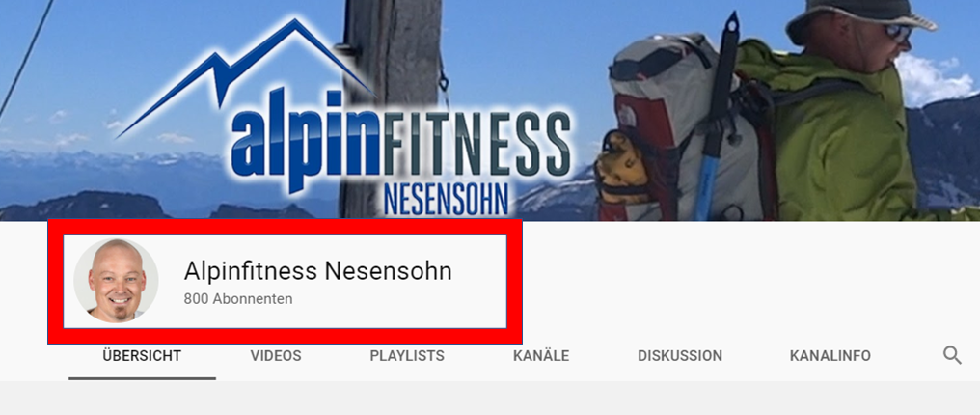This screenshot has height=415, width=980.
Task: Open the channel search magnifier icon
Action: point(952,355)
